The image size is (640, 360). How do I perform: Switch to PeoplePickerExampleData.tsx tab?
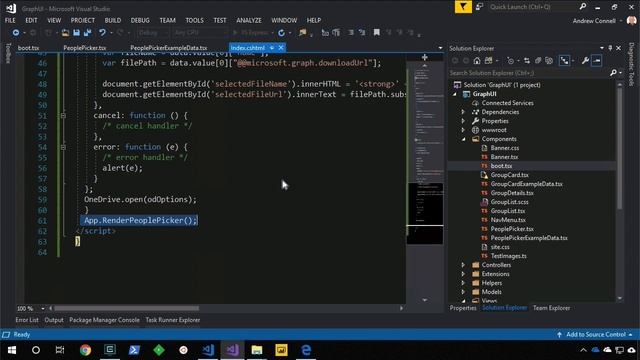click(169, 48)
